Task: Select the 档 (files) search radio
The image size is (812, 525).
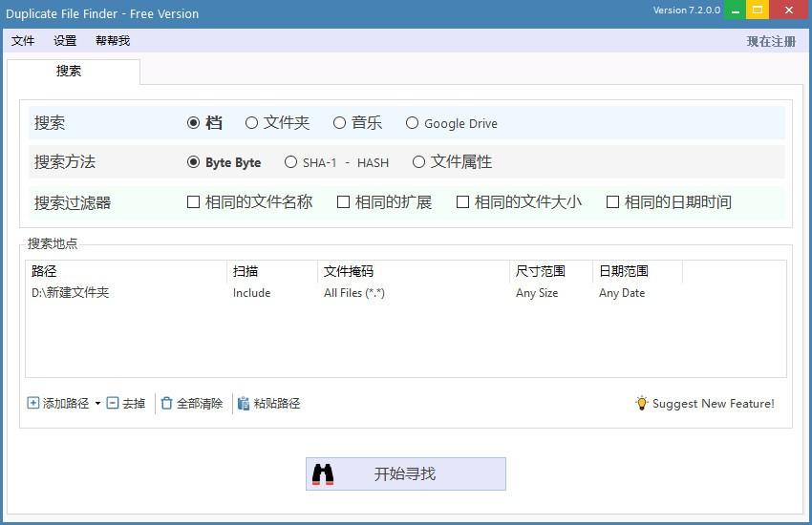Action: [x=193, y=122]
